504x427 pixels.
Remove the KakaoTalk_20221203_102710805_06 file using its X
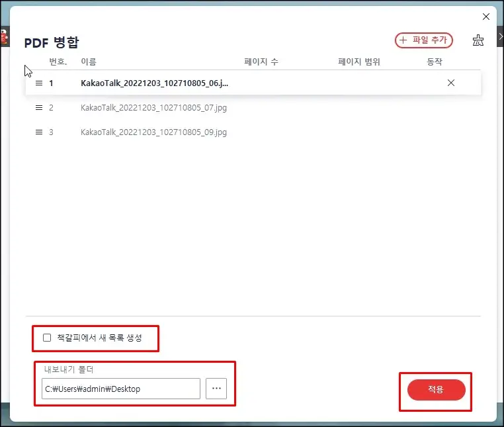coord(451,83)
